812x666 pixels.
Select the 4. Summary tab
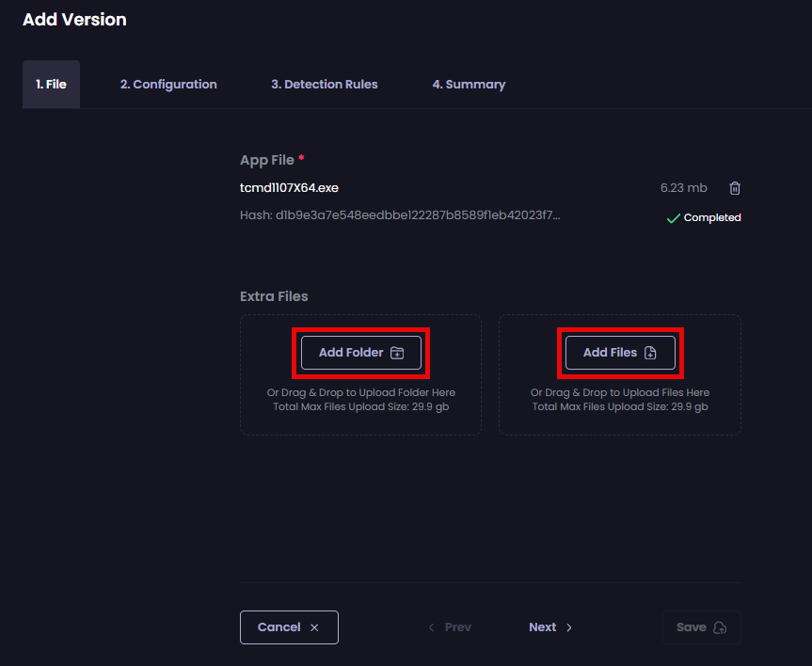(x=469, y=85)
